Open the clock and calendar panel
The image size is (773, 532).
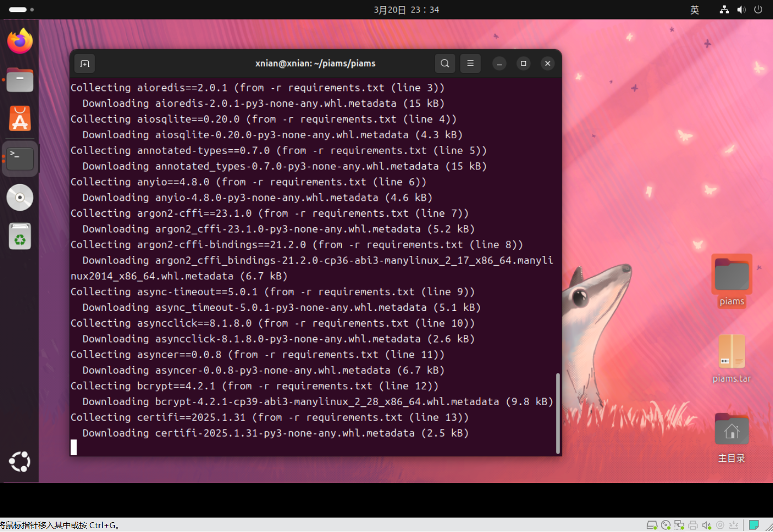tap(406, 10)
